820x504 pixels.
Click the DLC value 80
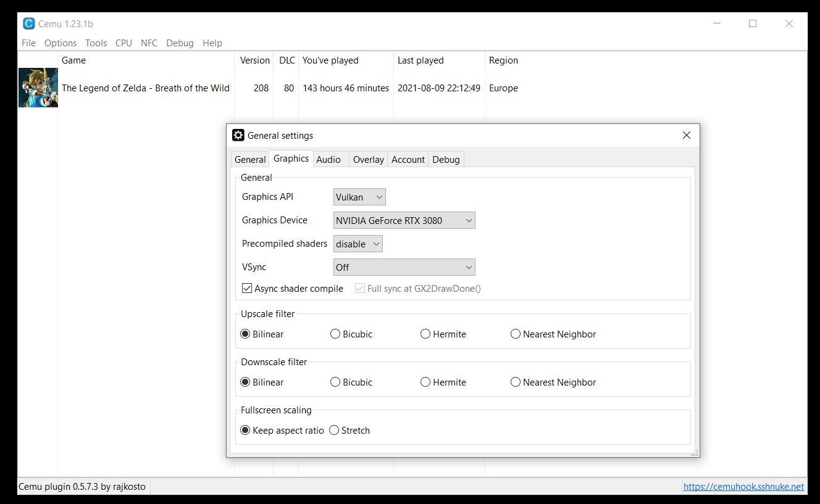tap(289, 88)
